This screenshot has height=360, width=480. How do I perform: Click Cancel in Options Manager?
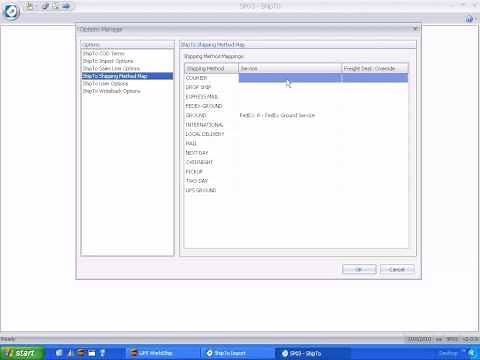click(x=397, y=269)
